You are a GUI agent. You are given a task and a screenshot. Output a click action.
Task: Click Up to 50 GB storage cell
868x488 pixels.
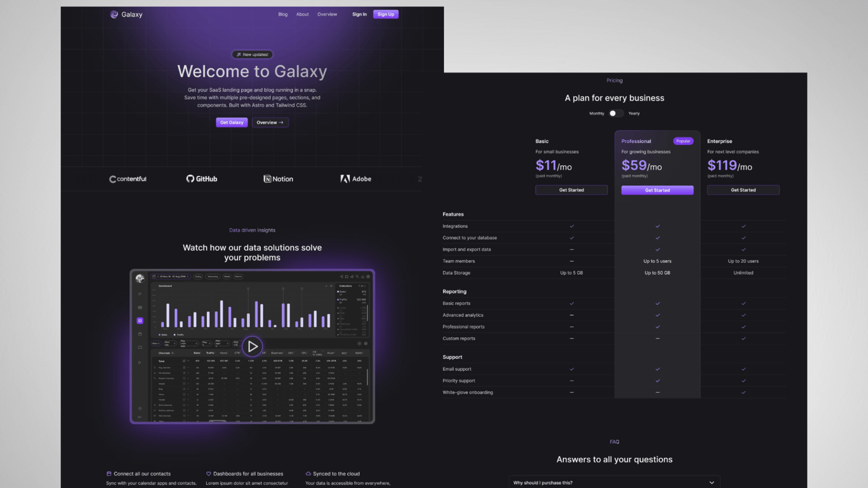pos(658,273)
